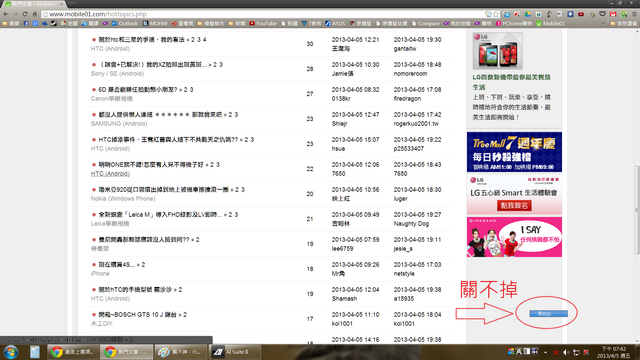
Task: Open the other bookmarks folder
Action: (x=624, y=24)
